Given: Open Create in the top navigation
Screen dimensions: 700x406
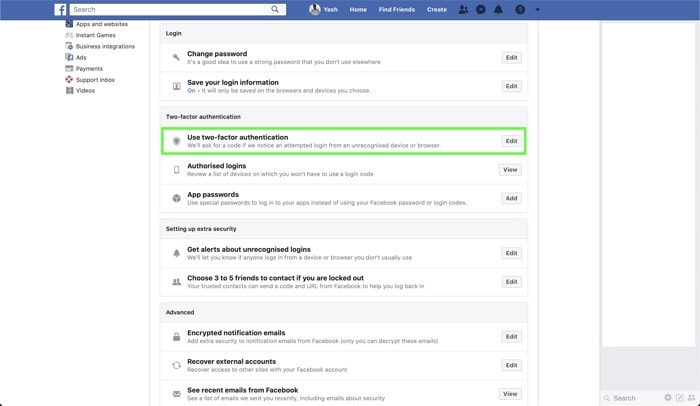Looking at the screenshot, I should (x=437, y=9).
